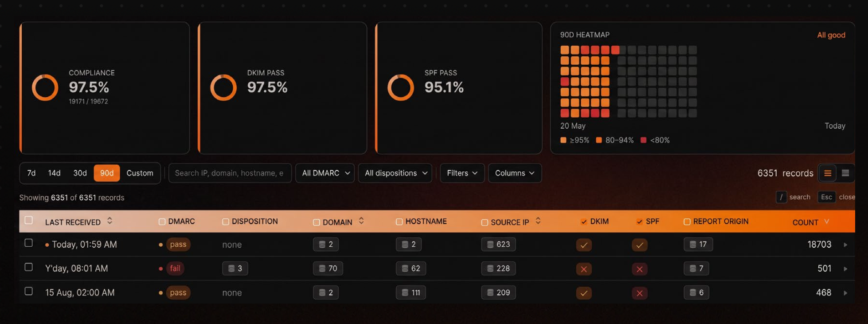Select the 7d time range

tap(31, 173)
